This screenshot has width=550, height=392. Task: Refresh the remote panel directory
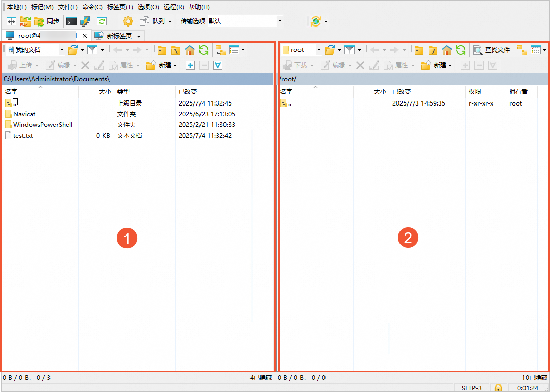461,50
